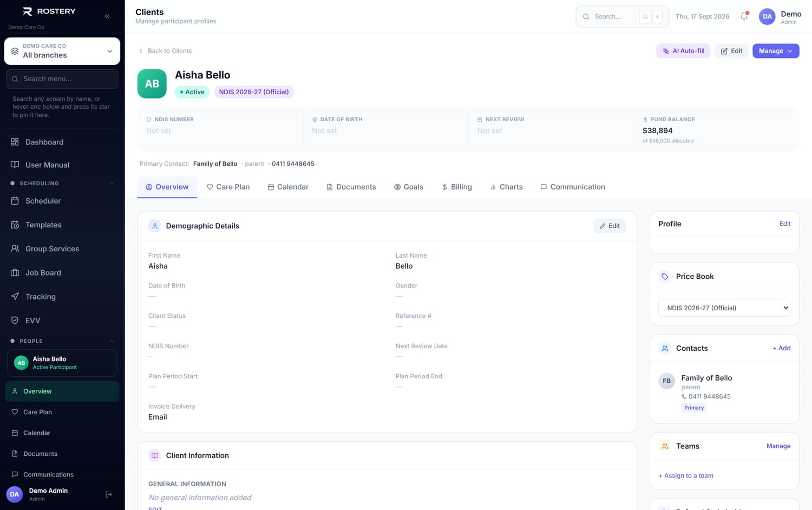Open the All branches selector
This screenshot has height=510, width=812.
tap(62, 51)
